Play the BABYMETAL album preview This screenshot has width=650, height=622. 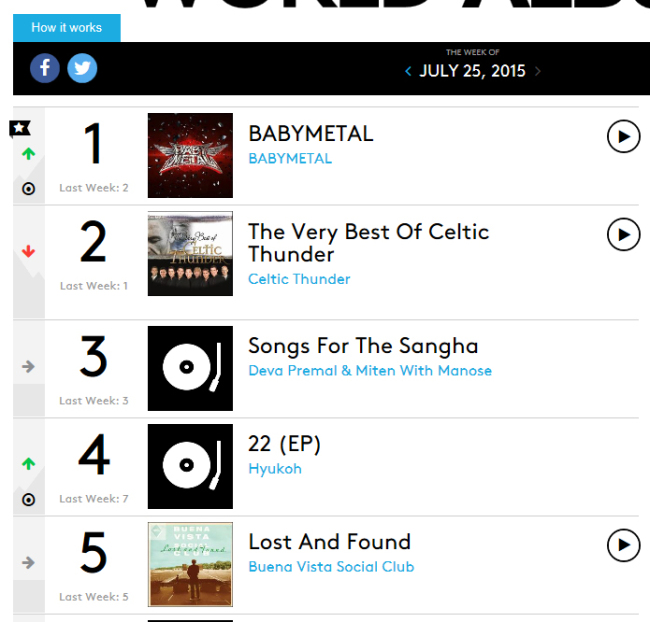623,136
